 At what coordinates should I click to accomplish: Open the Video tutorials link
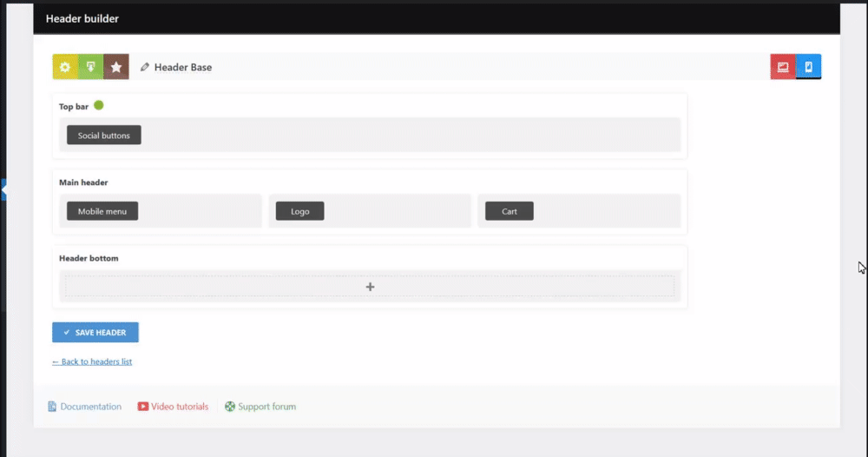coord(174,407)
